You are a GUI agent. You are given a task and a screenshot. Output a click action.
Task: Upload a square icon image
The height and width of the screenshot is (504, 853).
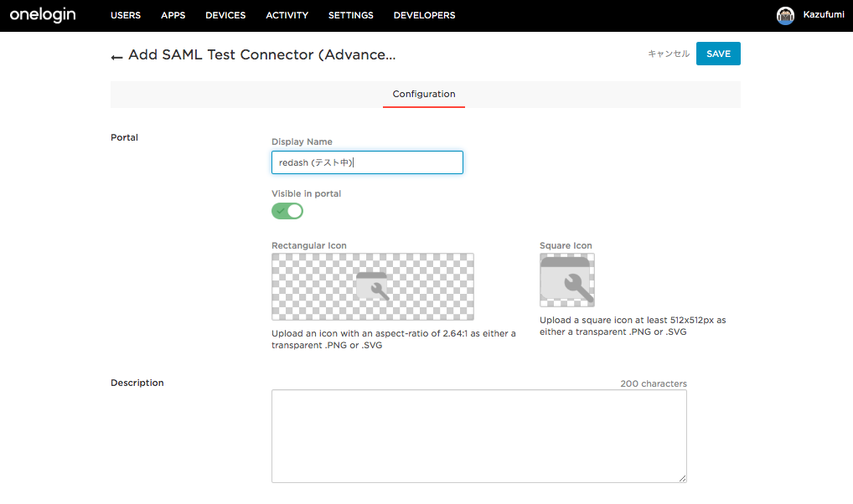click(x=567, y=280)
